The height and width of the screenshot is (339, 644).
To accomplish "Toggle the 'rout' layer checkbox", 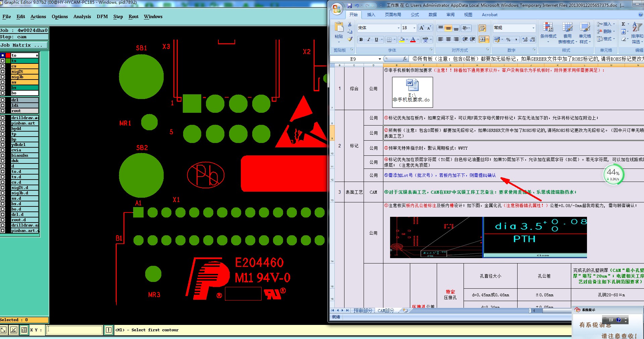I will point(3,111).
